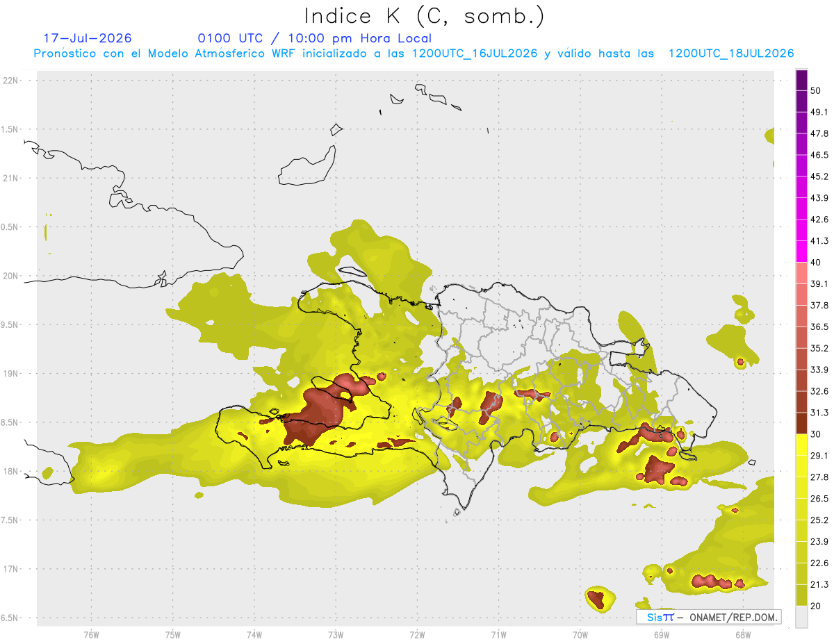Click the 'Indice K (C, somb.)' title
The image size is (834, 644).
[424, 16]
